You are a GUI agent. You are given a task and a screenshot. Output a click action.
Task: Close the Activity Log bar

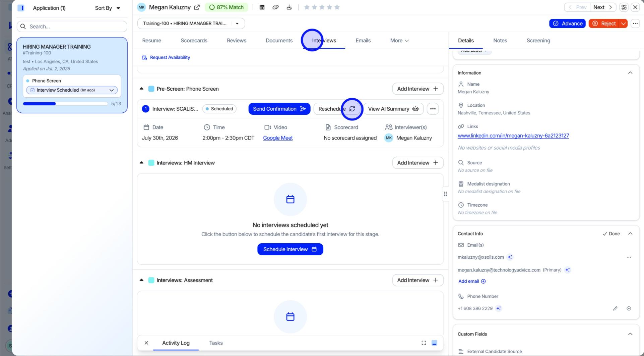(146, 343)
